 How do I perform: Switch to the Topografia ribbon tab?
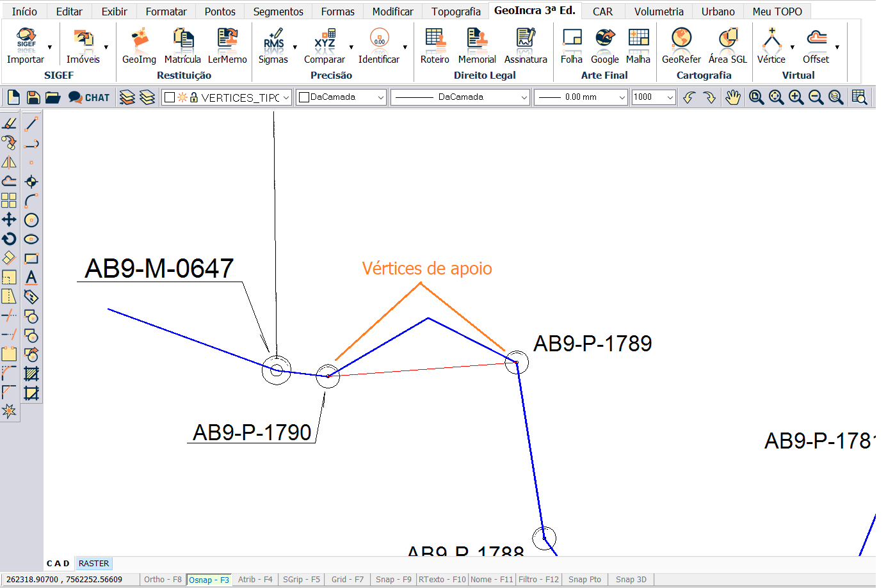coord(456,12)
